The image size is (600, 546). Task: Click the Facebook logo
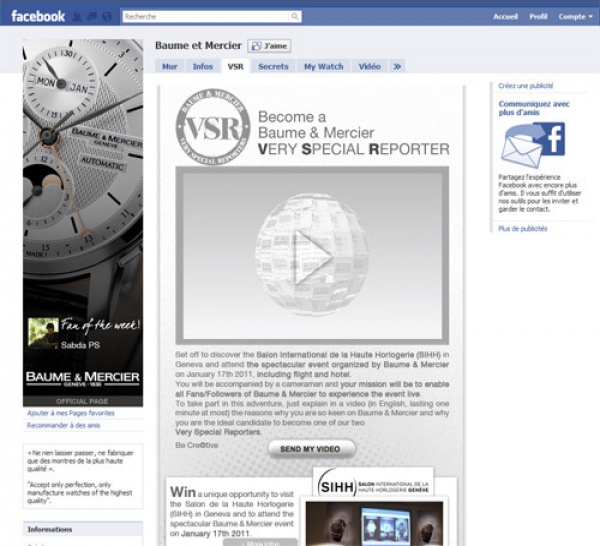pos(38,16)
